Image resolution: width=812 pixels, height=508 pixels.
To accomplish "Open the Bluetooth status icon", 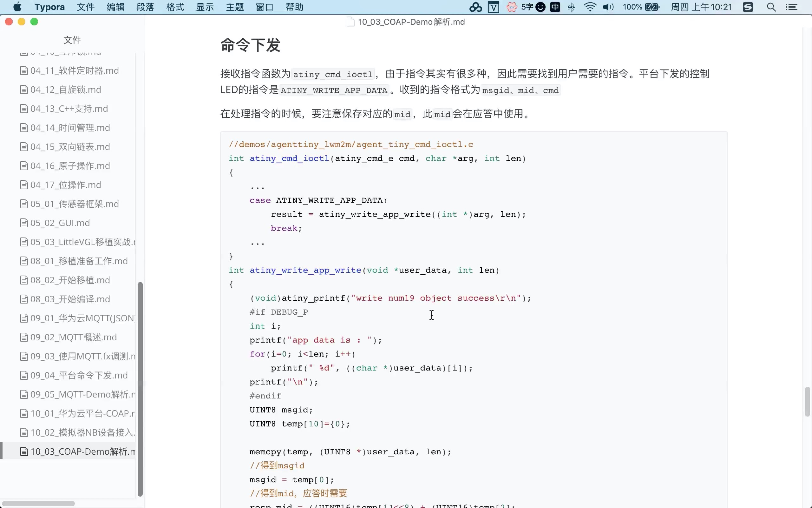I will [x=571, y=7].
